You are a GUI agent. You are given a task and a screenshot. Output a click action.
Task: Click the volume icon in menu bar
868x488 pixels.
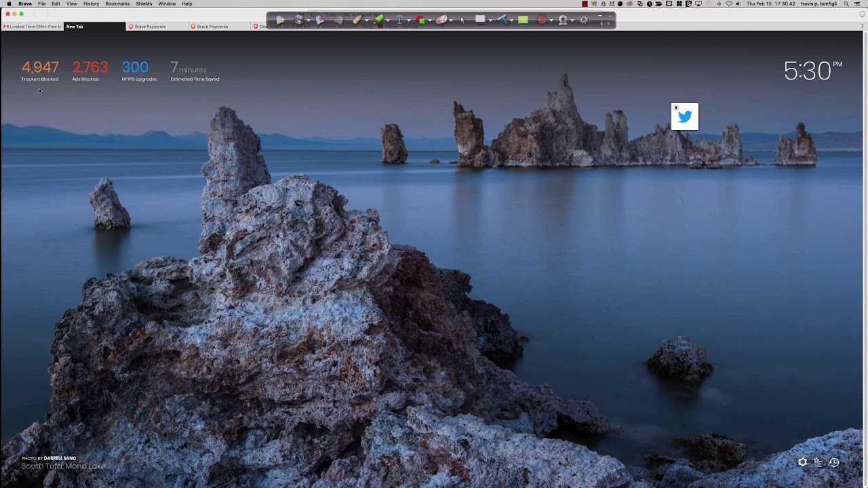pos(738,3)
